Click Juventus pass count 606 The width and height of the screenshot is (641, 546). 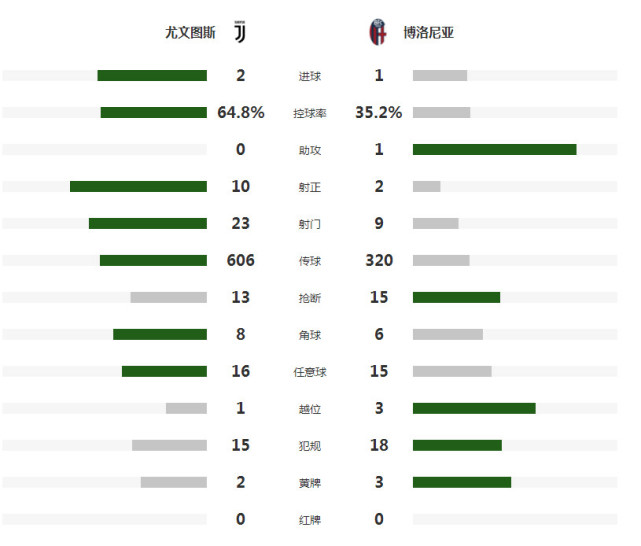click(241, 260)
